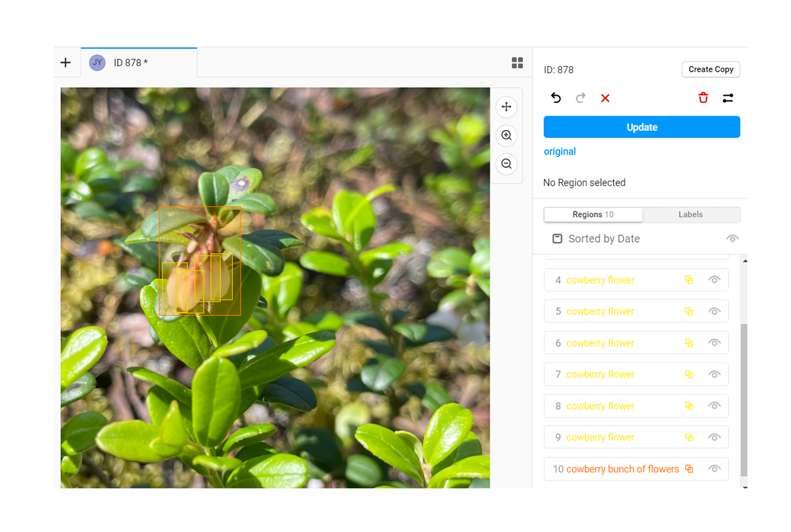Click the scrollbar up arrow

745,261
